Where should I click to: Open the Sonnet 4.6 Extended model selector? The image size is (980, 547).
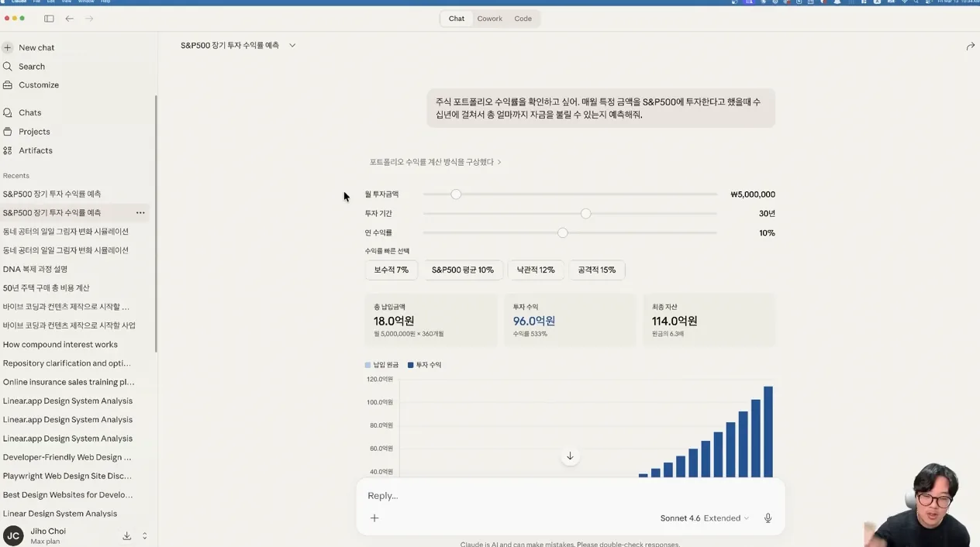pos(704,518)
